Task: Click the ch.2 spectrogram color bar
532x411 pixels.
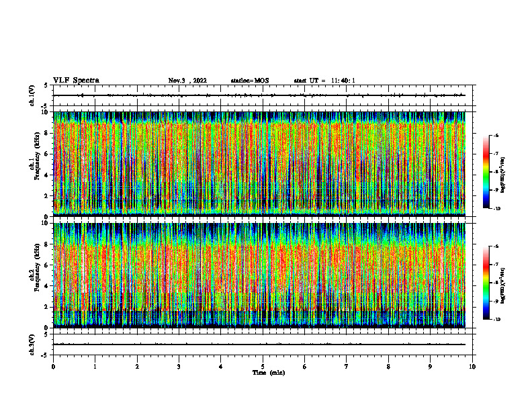Action: point(486,283)
